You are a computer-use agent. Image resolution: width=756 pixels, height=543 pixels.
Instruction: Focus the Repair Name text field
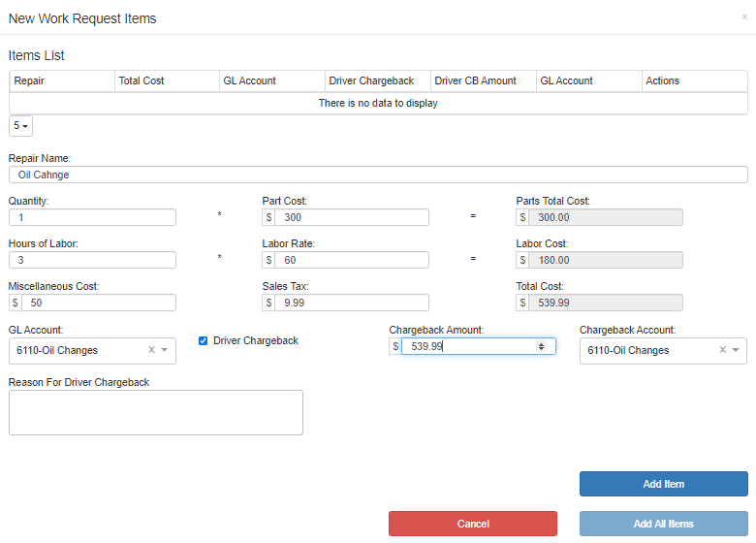coord(378,175)
